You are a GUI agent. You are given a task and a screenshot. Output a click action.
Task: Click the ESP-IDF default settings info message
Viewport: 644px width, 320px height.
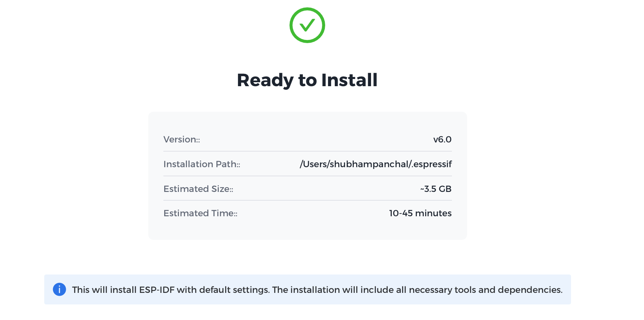tap(317, 290)
